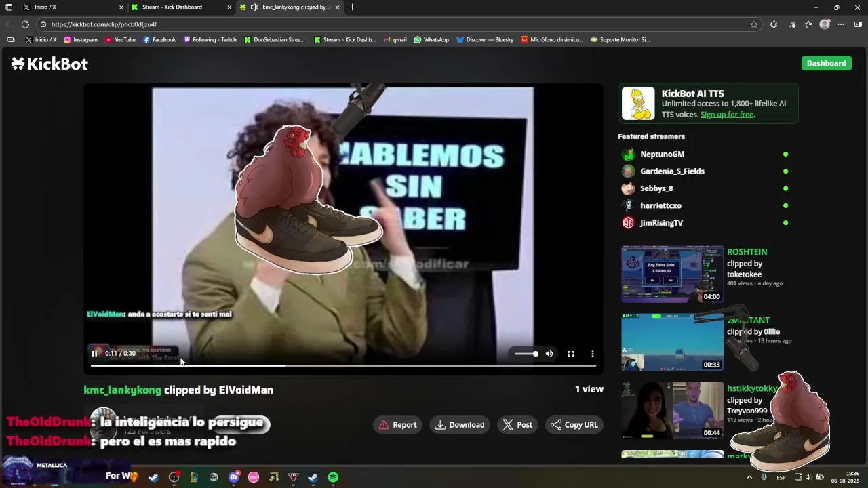Open the YouTube bookmark

pos(120,40)
